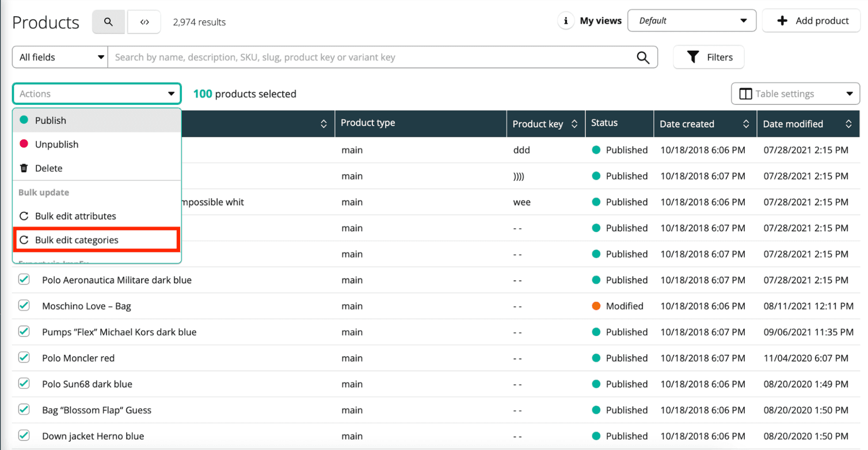This screenshot has height=450, width=868.
Task: Click the Filters button
Action: (709, 56)
